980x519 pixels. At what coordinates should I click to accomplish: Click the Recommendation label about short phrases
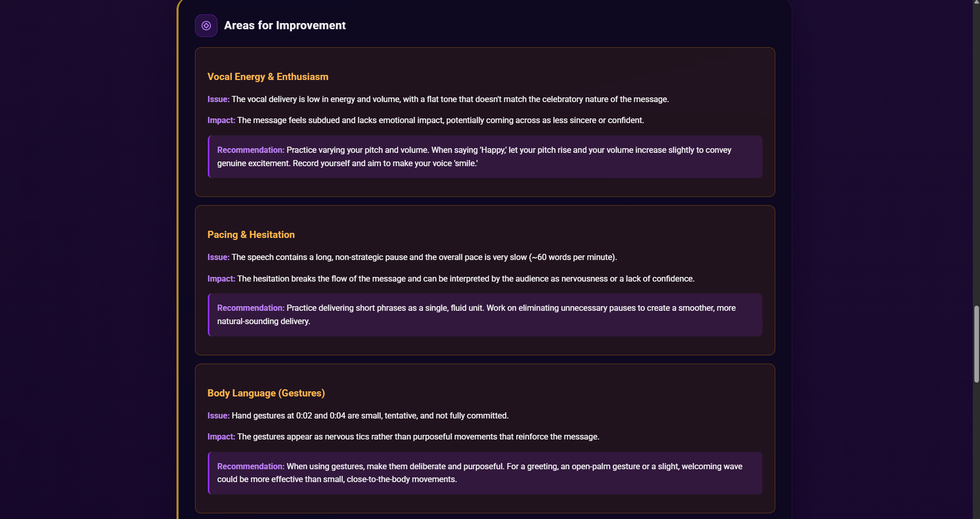click(x=250, y=308)
